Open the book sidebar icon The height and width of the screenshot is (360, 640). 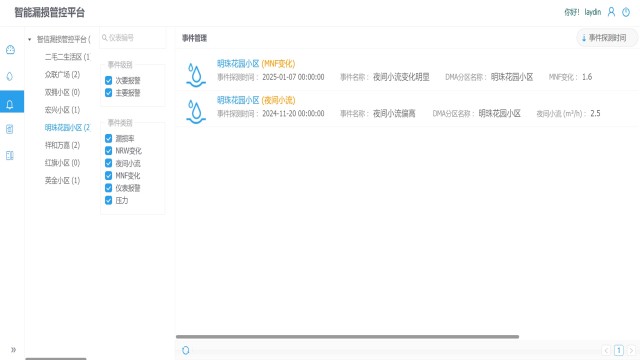point(10,156)
